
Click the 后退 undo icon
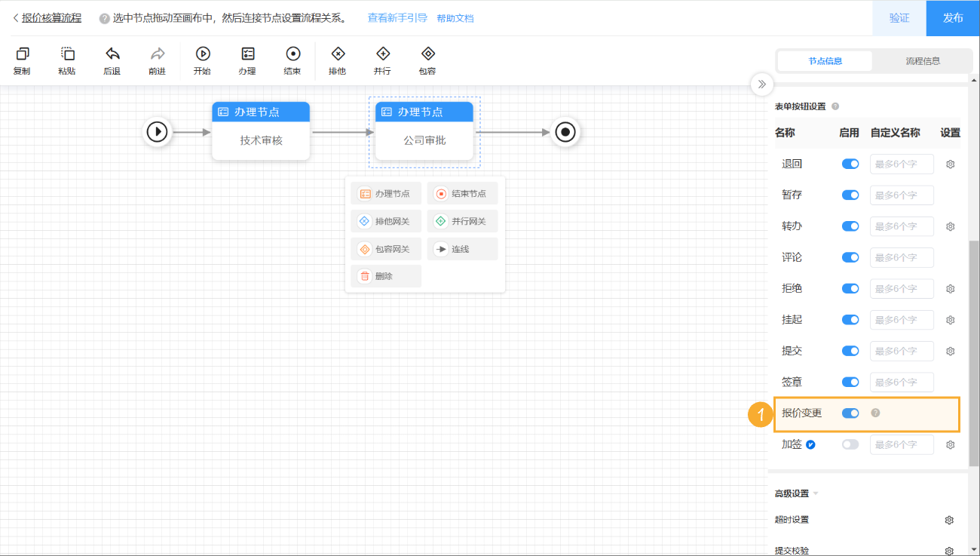pos(112,54)
